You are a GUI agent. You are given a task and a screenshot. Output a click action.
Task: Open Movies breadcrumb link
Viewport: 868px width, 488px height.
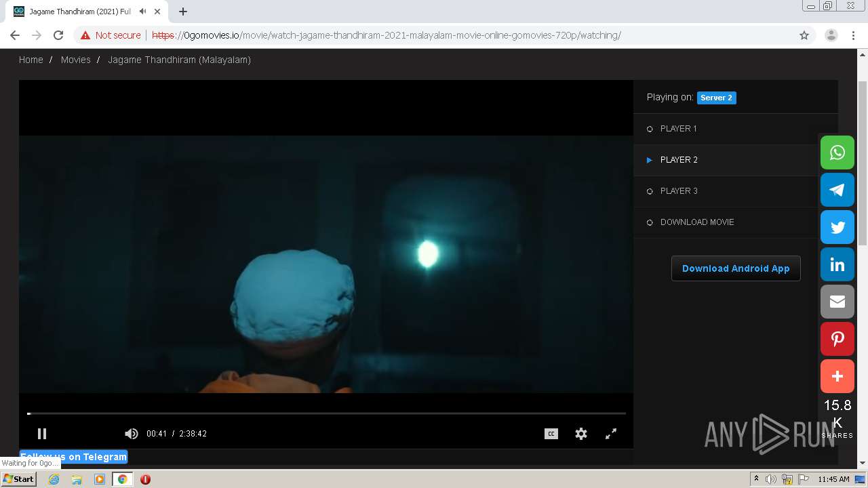[x=75, y=60]
